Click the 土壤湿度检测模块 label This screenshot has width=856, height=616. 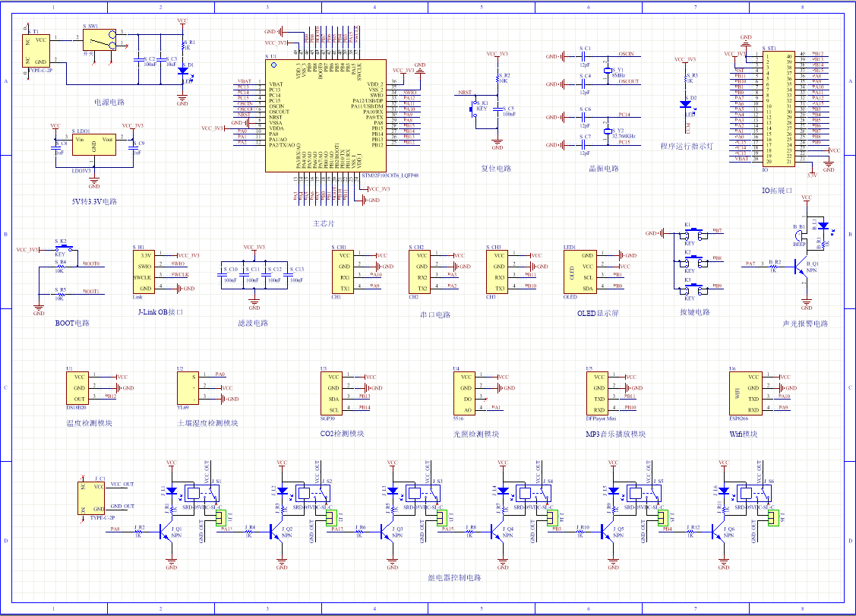pyautogui.click(x=207, y=423)
